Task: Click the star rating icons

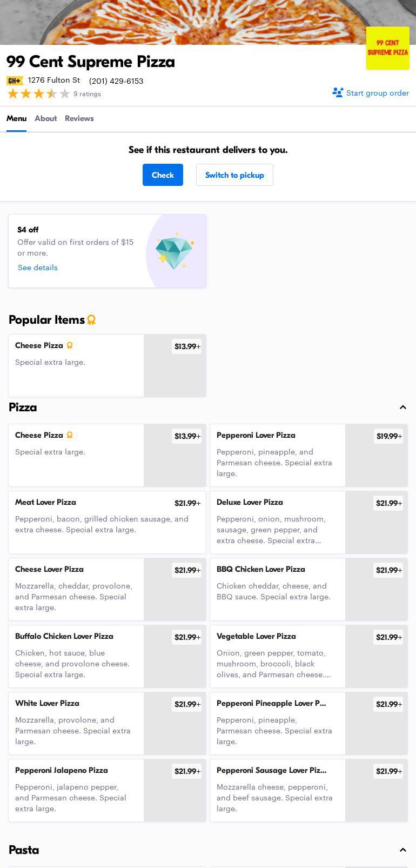Action: tap(39, 94)
